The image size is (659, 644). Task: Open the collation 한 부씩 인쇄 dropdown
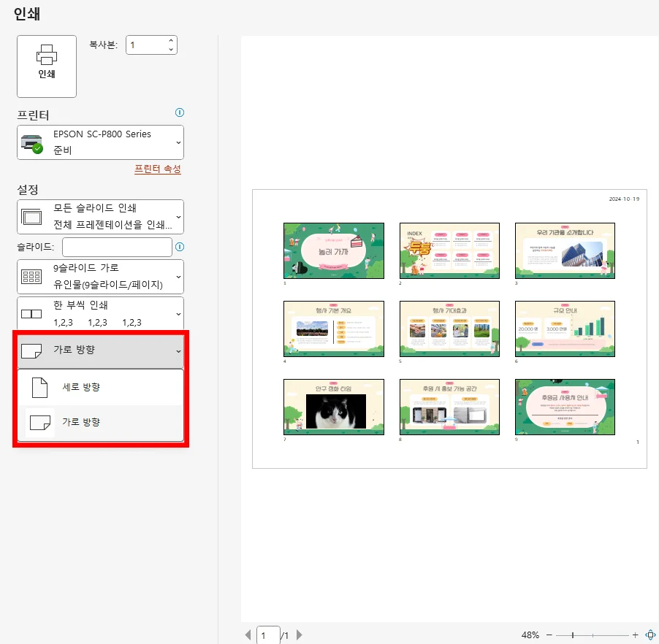click(x=178, y=313)
